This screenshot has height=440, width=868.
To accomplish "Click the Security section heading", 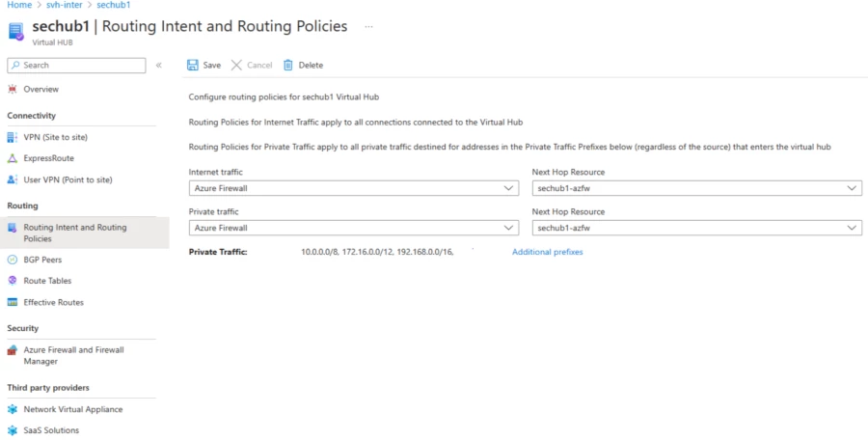I will coord(23,328).
